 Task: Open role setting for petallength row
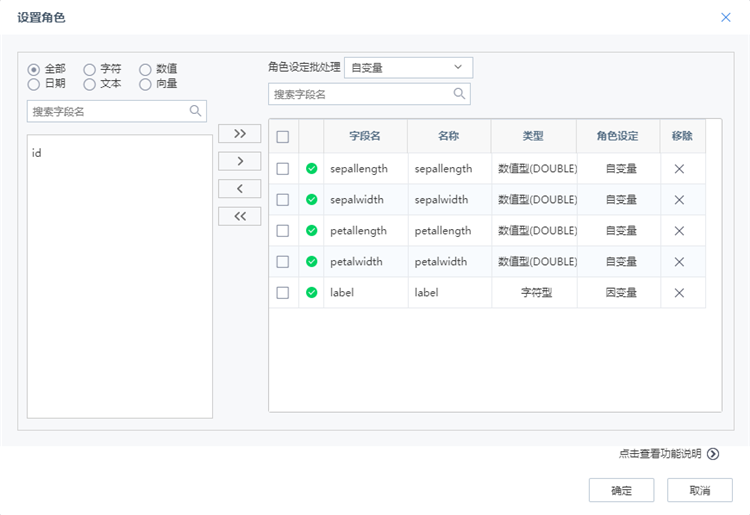[620, 231]
